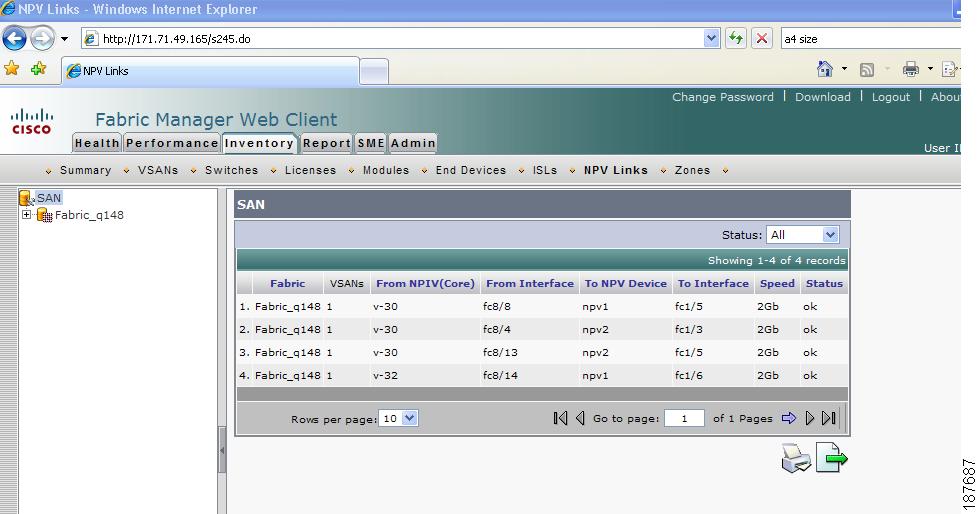Image resolution: width=980 pixels, height=514 pixels.
Task: Switch to the Health tab
Action: pyautogui.click(x=97, y=143)
